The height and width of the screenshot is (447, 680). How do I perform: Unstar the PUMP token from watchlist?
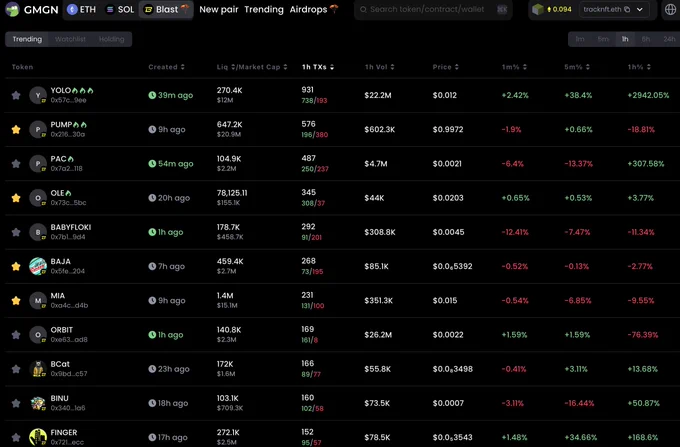pos(16,130)
